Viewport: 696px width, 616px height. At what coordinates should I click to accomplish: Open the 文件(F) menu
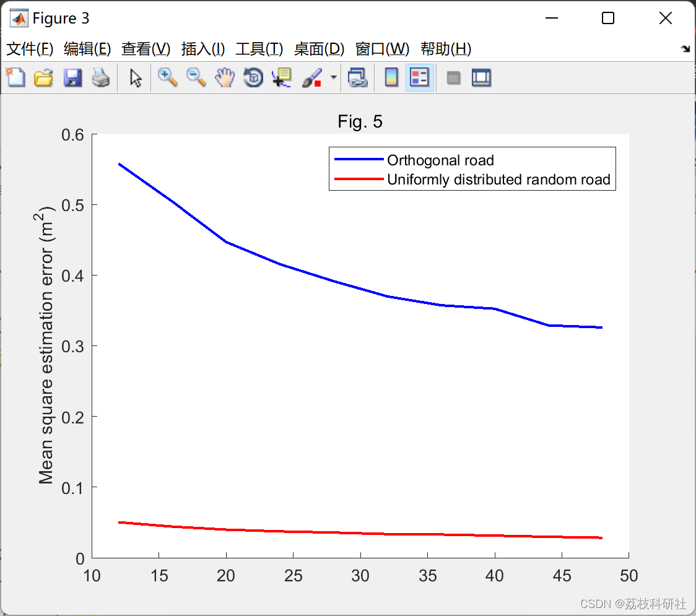pos(30,49)
